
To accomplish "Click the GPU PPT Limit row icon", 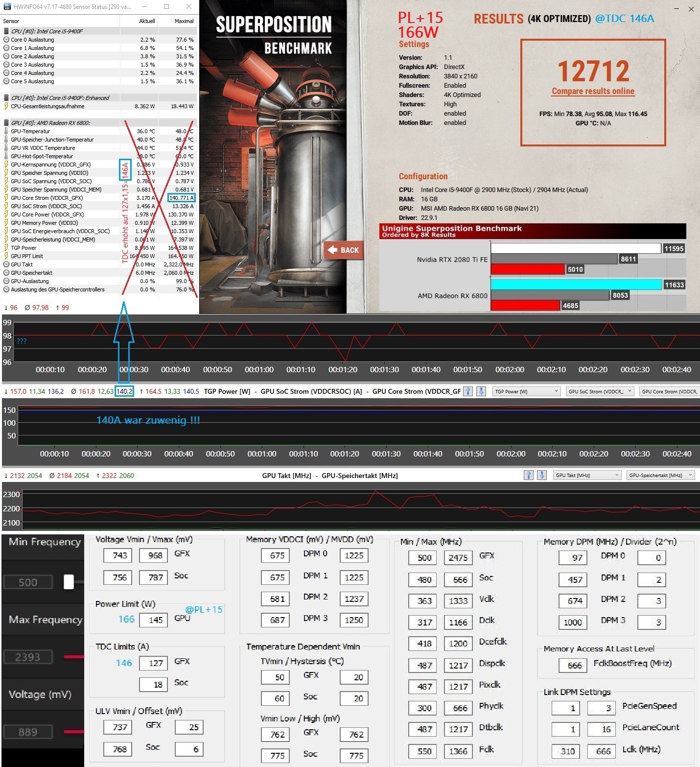I will pyautogui.click(x=6, y=256).
